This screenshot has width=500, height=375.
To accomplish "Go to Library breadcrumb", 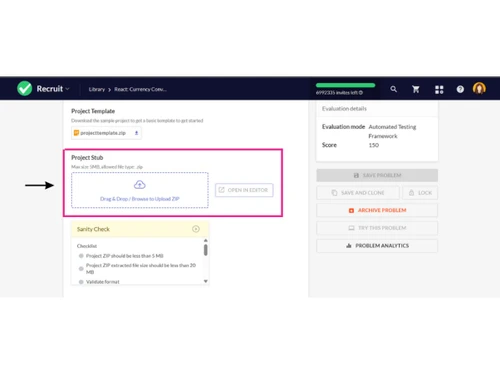I will (97, 89).
